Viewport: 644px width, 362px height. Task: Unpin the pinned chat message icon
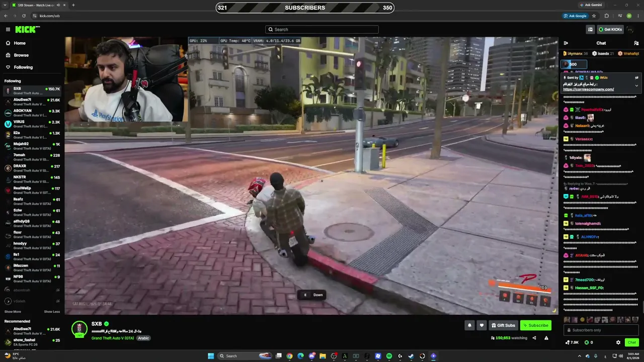point(636,78)
